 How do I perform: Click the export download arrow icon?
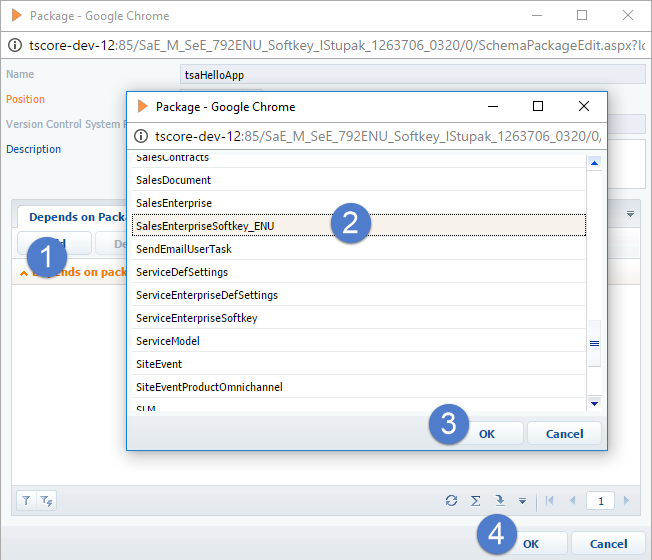(499, 500)
